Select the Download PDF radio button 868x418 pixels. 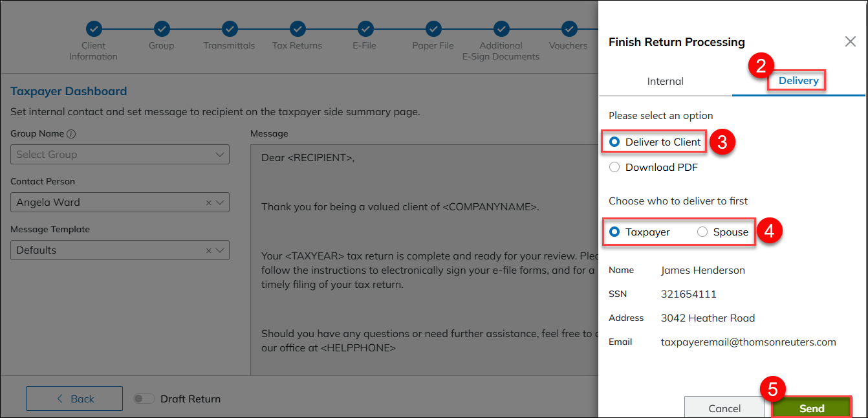(x=614, y=167)
